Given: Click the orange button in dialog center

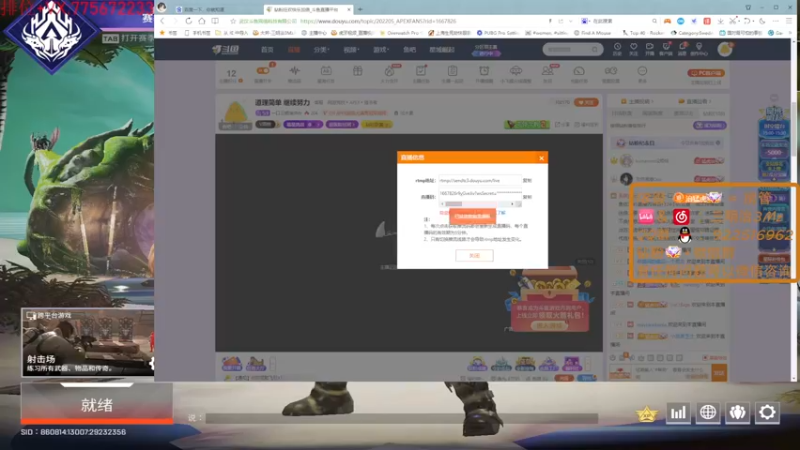Looking at the screenshot, I should 472,216.
